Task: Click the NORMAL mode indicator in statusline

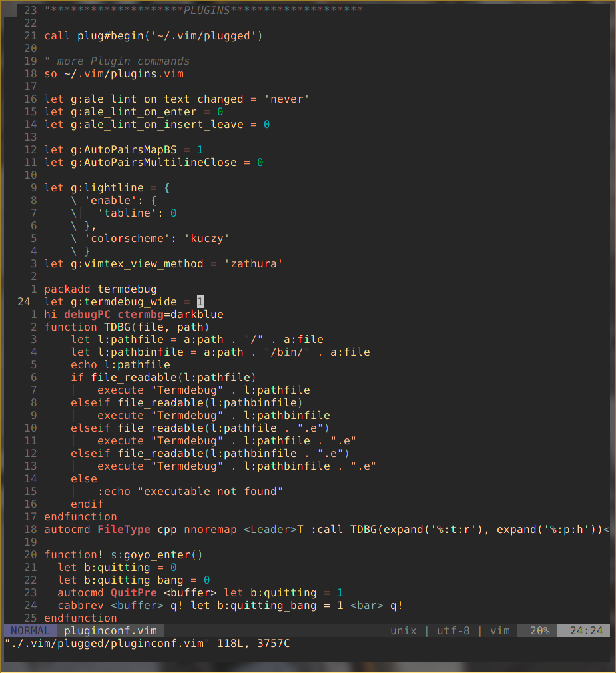Action: tap(30, 630)
